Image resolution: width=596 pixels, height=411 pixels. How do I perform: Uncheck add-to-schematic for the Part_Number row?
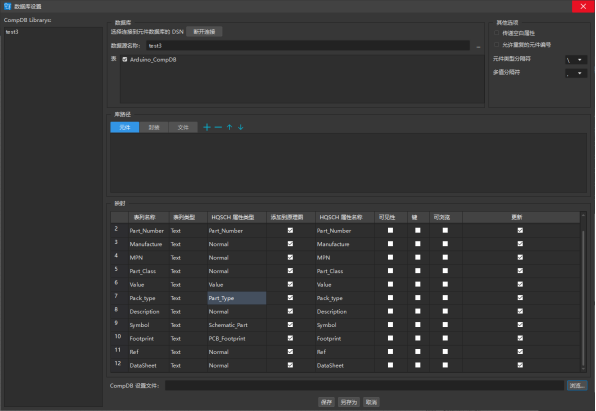290,230
